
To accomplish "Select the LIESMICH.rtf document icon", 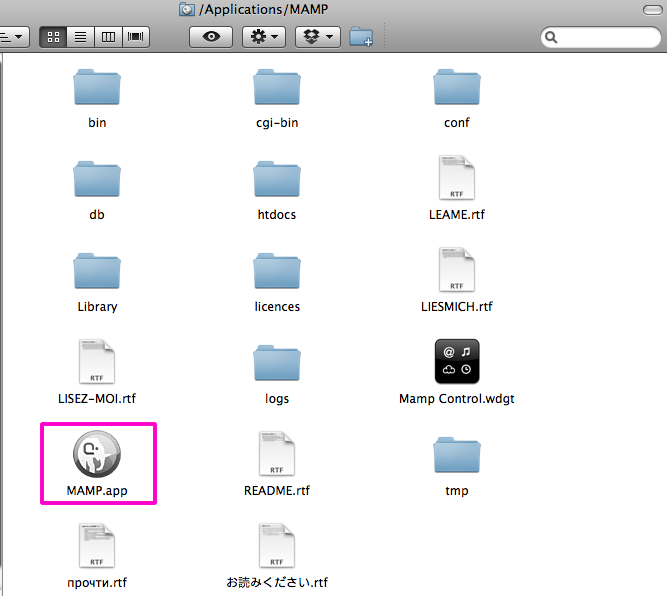I will pyautogui.click(x=457, y=270).
